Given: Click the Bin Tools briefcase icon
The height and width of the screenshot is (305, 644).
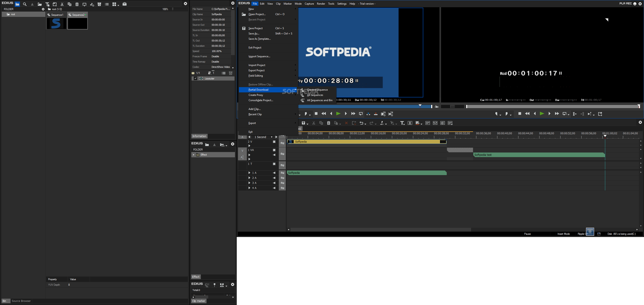Looking at the screenshot, I should [125, 4].
